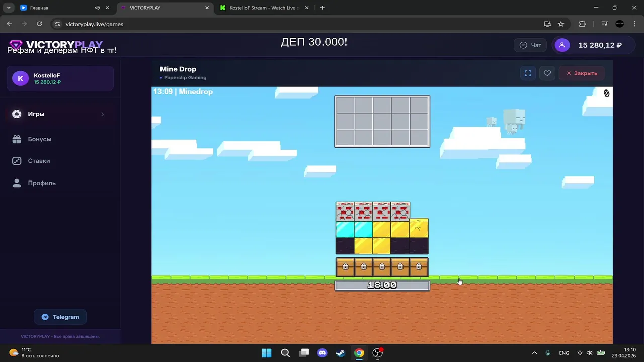
Task: Open the header balance 15 280,12 ₽
Action: [x=600, y=45]
